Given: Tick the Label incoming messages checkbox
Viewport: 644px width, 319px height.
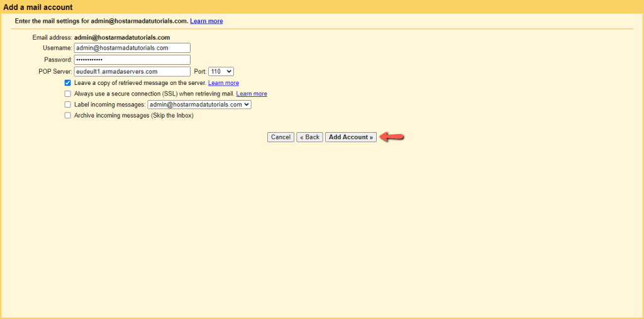Looking at the screenshot, I should [x=68, y=105].
